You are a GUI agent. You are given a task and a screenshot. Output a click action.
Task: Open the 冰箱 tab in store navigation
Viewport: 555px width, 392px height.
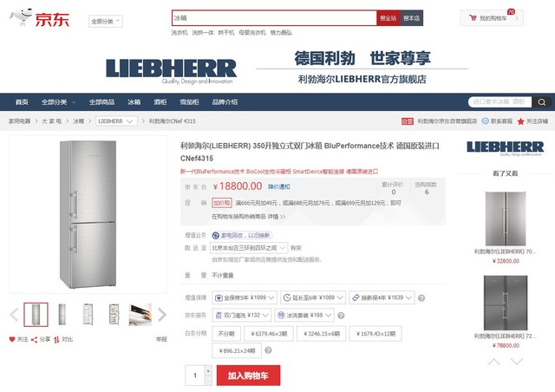pyautogui.click(x=134, y=102)
